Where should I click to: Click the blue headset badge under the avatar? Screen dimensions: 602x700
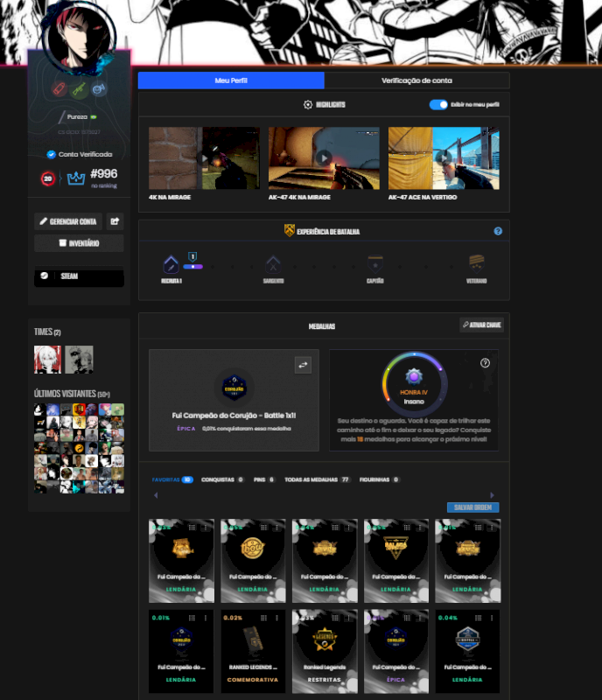(99, 89)
